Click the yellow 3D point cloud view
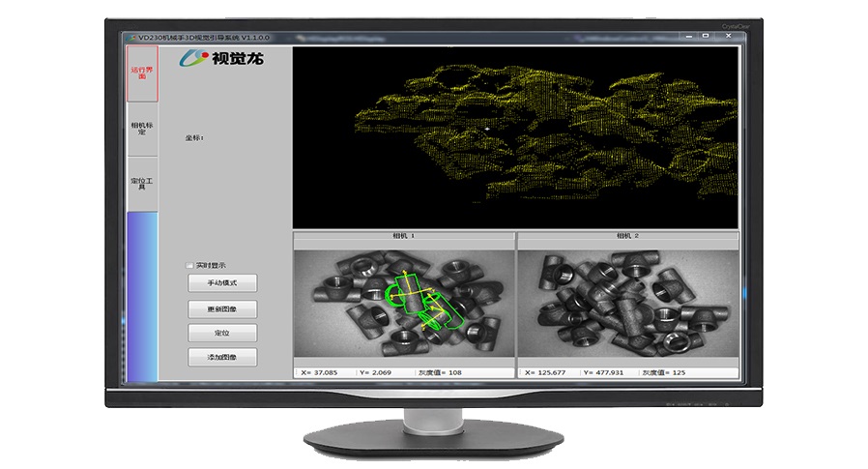This screenshot has height=469, width=868. (x=515, y=135)
